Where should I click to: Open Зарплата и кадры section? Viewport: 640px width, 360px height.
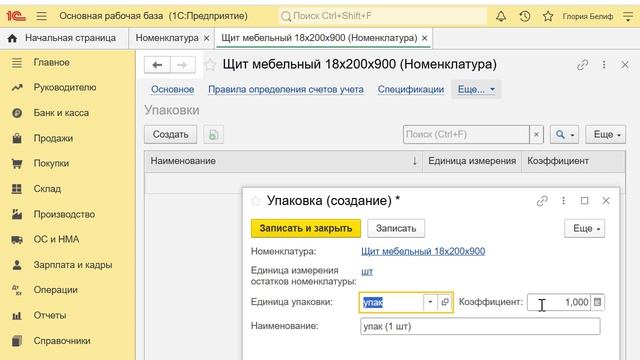point(73,265)
